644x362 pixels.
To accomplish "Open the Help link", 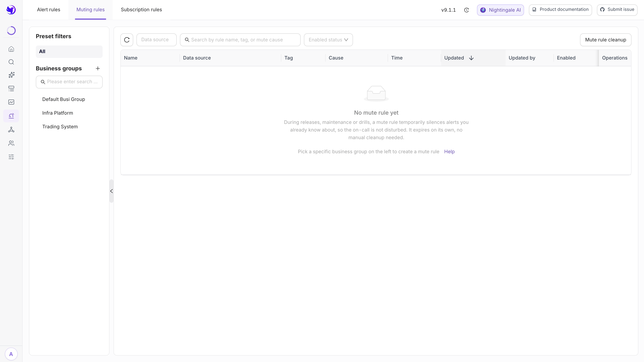I will coord(449,152).
